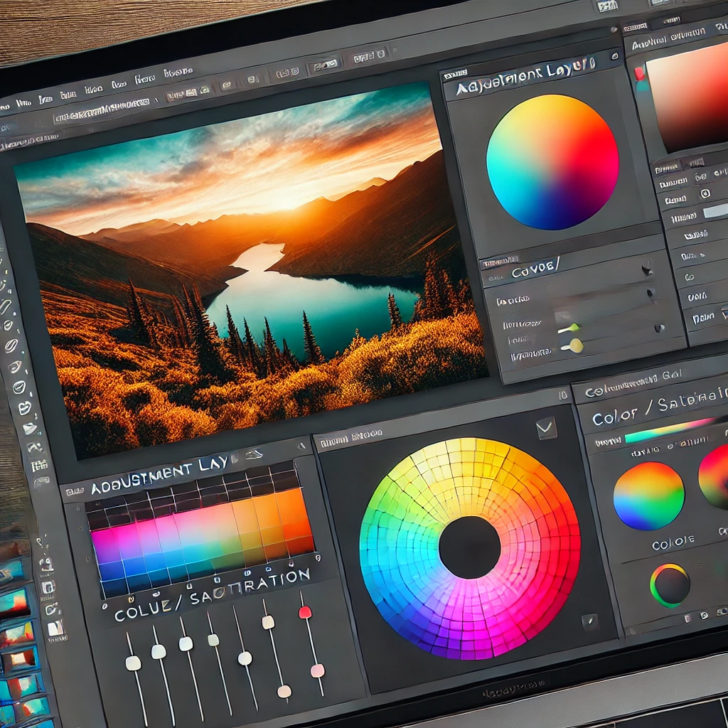Click the red handle on the vertical sliders
Screen dimensions: 728x728
(x=305, y=612)
